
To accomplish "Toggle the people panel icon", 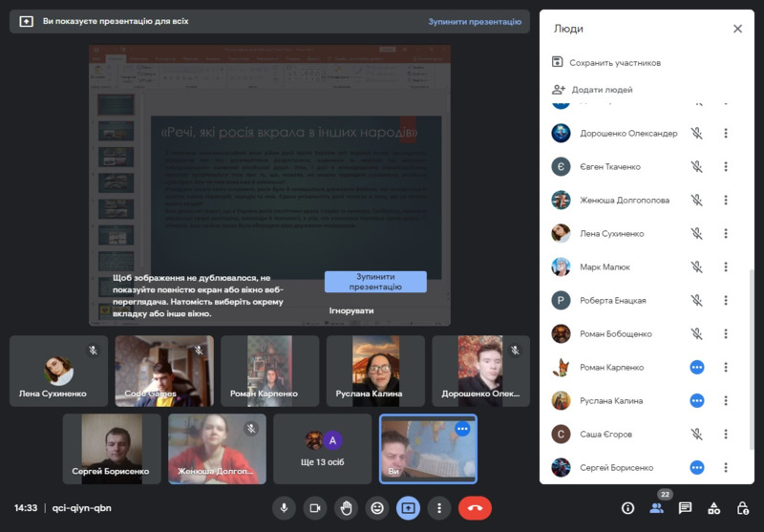I will click(x=656, y=508).
